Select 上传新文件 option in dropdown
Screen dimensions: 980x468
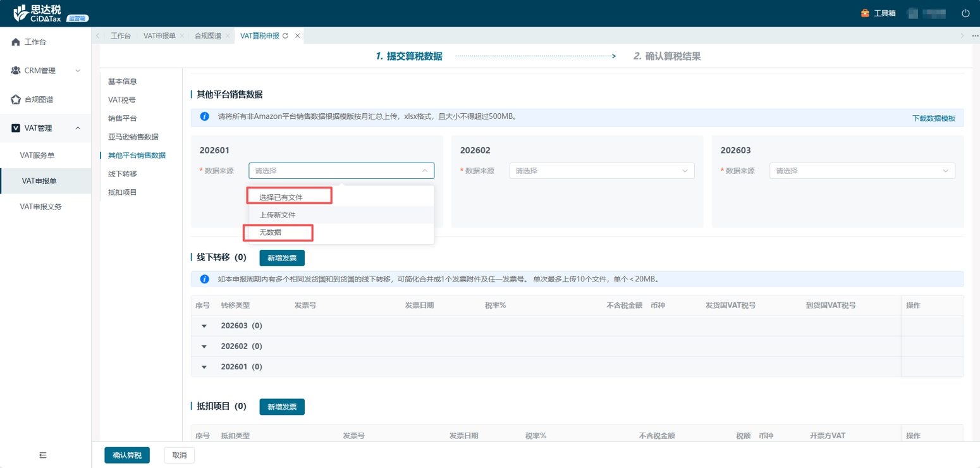tap(278, 215)
